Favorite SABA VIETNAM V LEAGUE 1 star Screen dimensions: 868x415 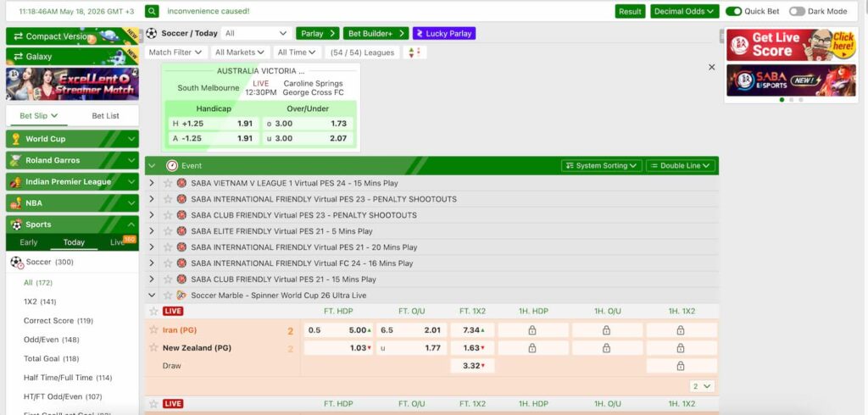[168, 183]
